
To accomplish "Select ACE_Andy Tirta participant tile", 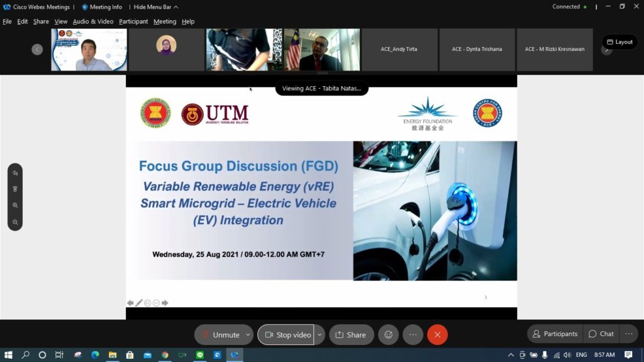I will click(399, 49).
